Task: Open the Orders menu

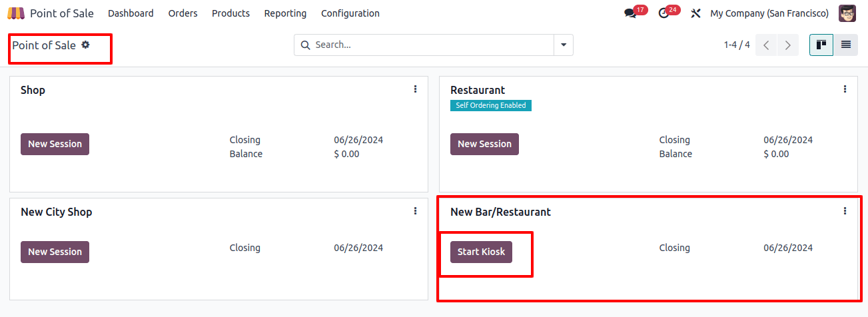Action: coord(183,13)
